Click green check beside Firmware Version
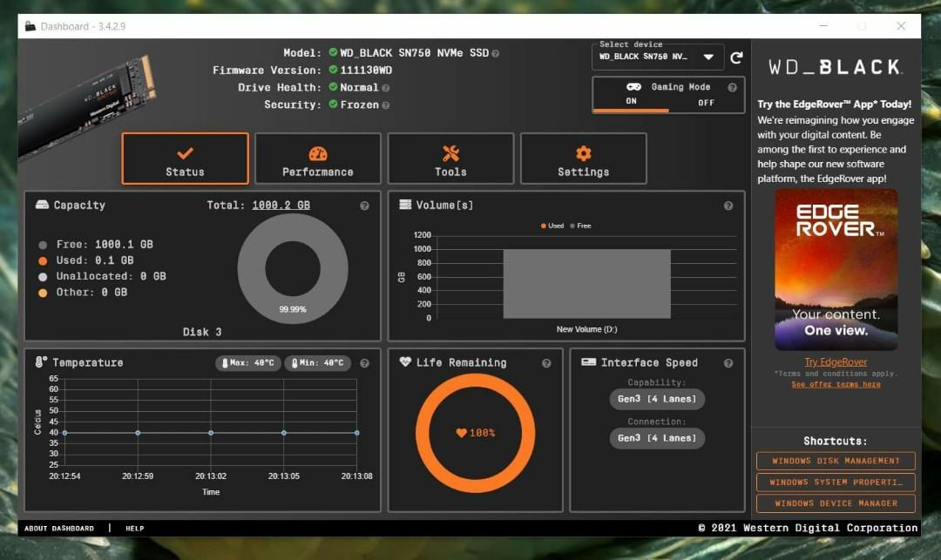 point(333,70)
